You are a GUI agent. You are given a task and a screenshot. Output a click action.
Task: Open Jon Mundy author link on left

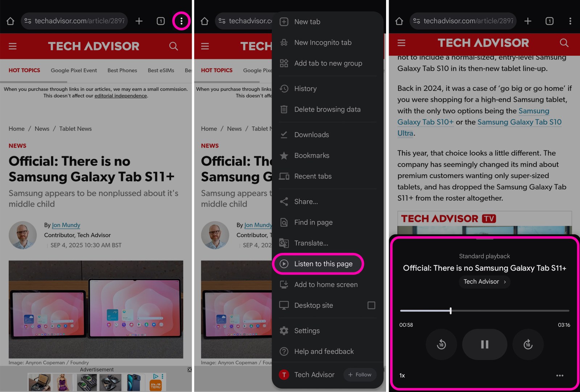click(x=66, y=225)
